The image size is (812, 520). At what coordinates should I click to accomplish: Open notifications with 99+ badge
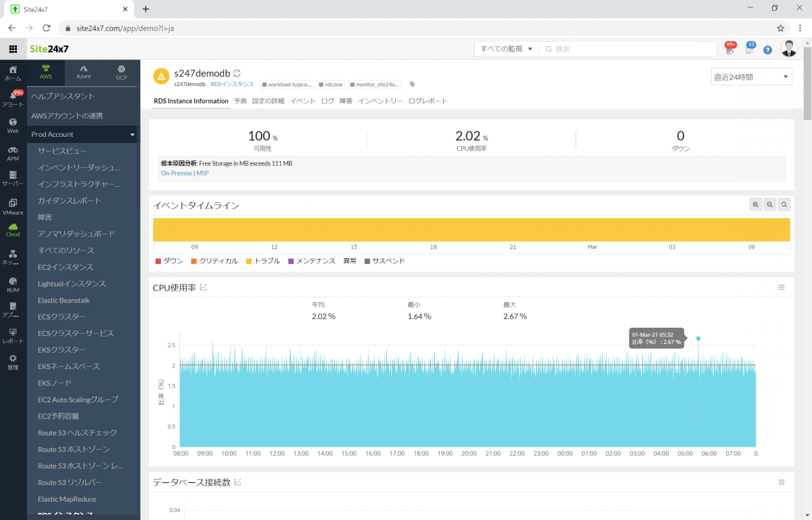coord(729,49)
